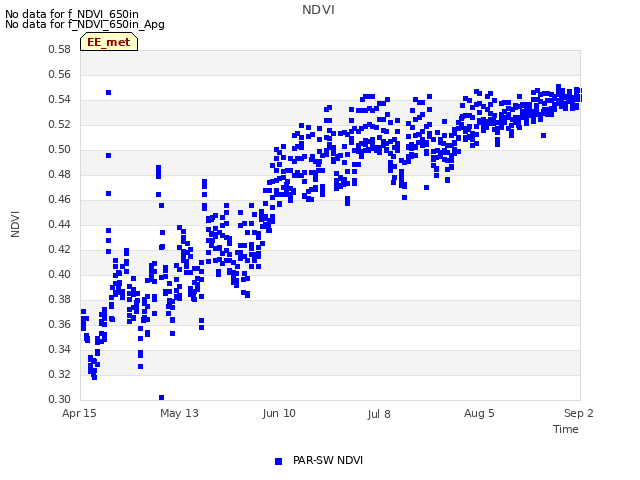The width and height of the screenshot is (640, 480).
Task: Click the 0.40 y-axis value
Action: click(59, 275)
